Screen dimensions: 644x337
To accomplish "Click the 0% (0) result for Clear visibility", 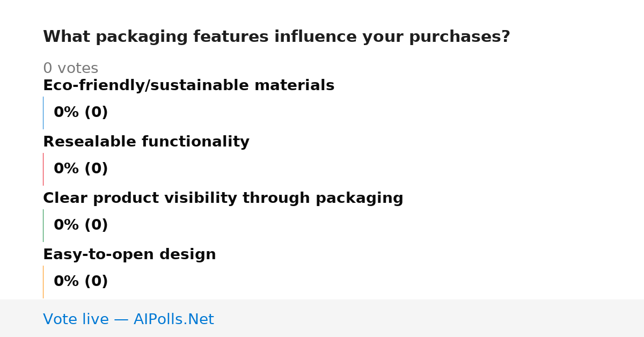I will pyautogui.click(x=80, y=225).
